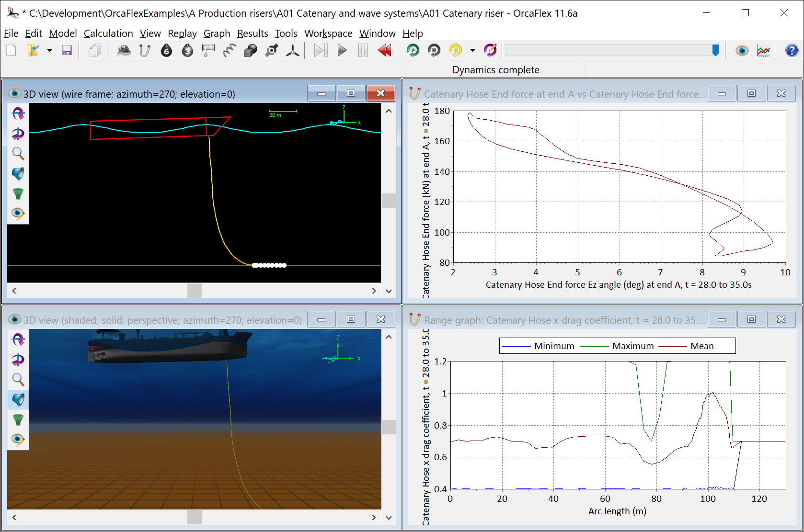Image resolution: width=804 pixels, height=532 pixels.
Task: Open the Calculation menu
Action: click(108, 34)
